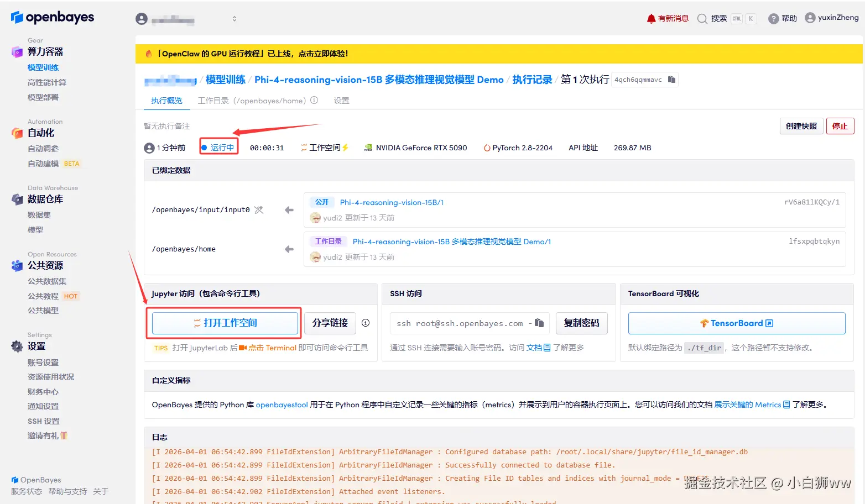Open the yuxinZheng profile menu
The image size is (865, 504).
click(x=832, y=18)
